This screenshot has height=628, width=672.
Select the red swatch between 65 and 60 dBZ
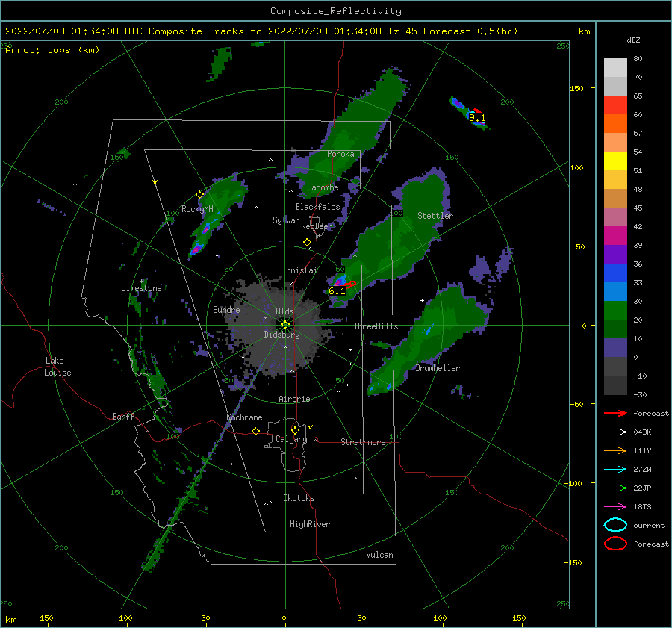point(615,105)
